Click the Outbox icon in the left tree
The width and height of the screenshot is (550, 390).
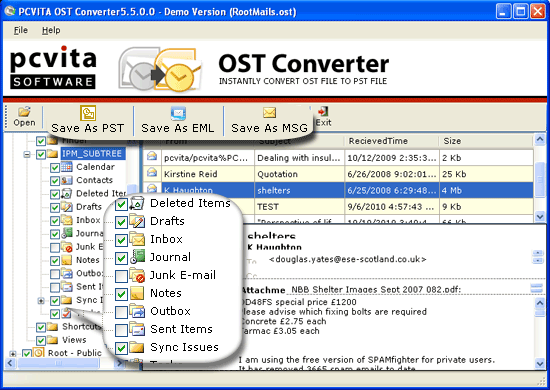point(67,273)
